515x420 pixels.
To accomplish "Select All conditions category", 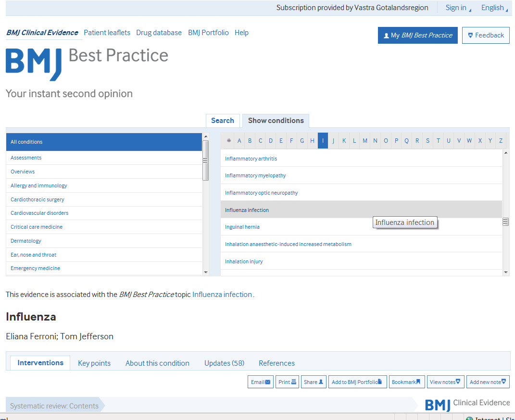I will pyautogui.click(x=104, y=142).
